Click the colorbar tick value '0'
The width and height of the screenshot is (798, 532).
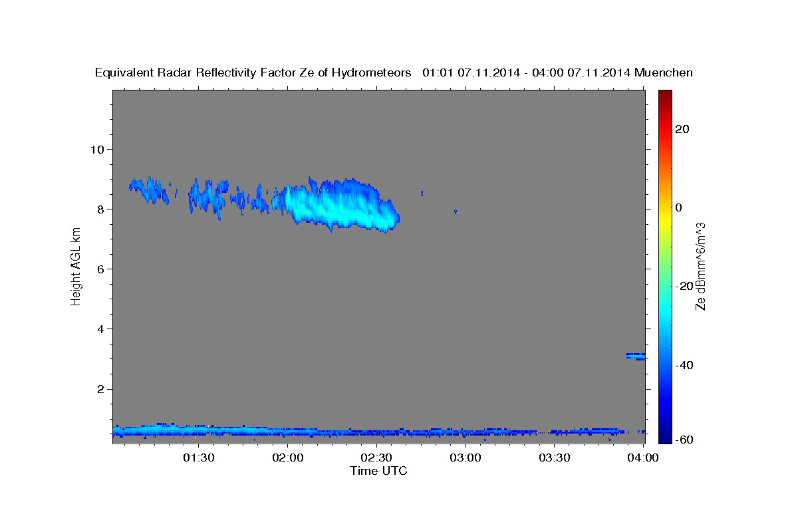[x=679, y=207]
